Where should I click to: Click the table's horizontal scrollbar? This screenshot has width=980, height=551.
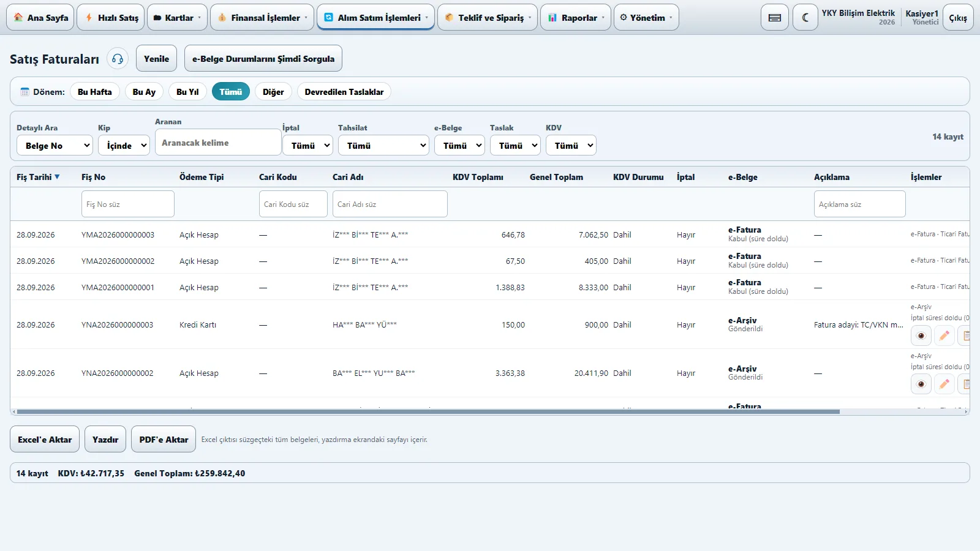tap(429, 412)
